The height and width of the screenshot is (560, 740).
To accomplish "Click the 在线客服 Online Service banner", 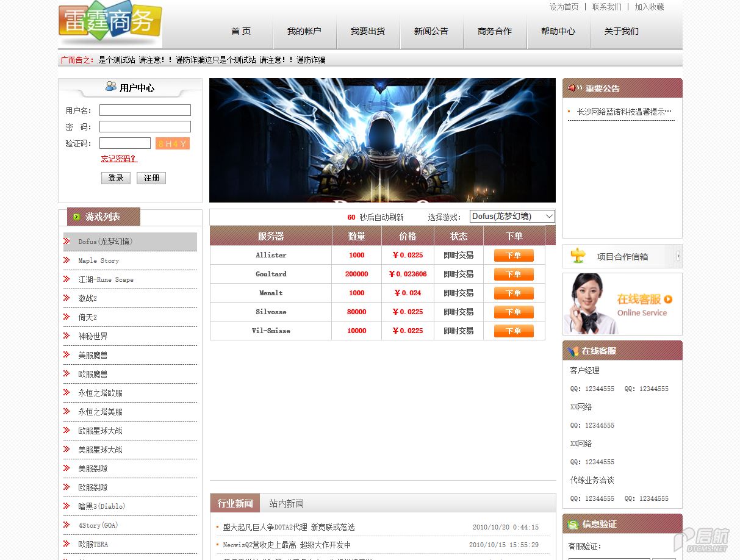I will tap(622, 304).
